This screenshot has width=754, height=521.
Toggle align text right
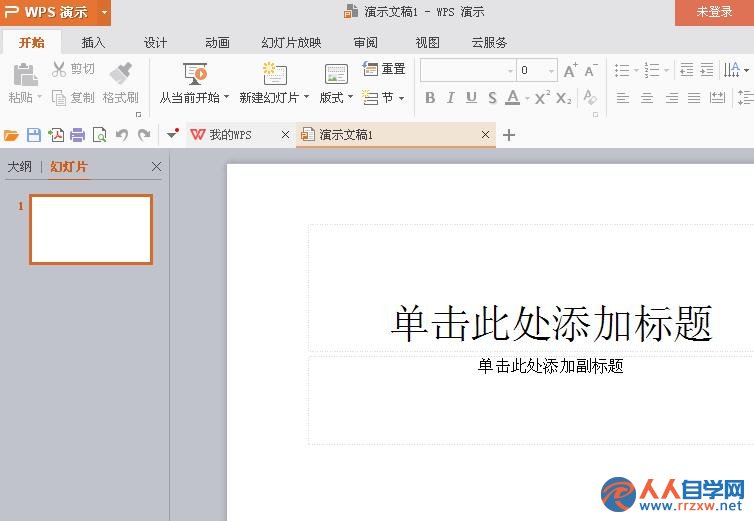pos(672,98)
